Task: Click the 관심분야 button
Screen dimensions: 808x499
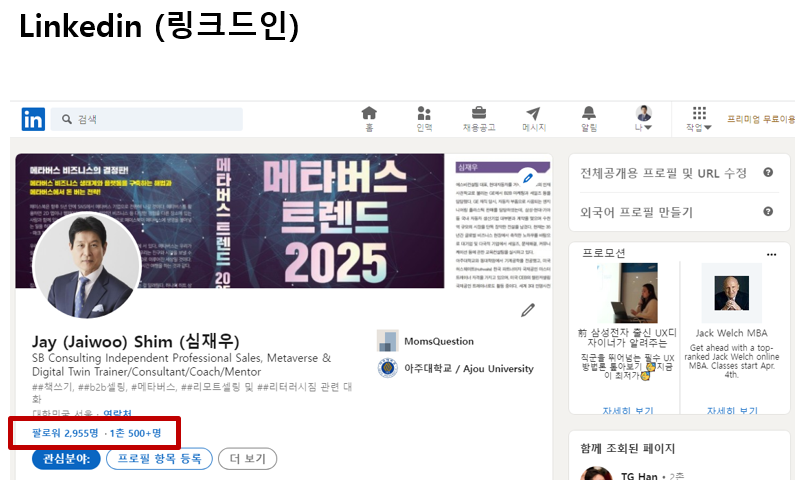Action: point(66,458)
